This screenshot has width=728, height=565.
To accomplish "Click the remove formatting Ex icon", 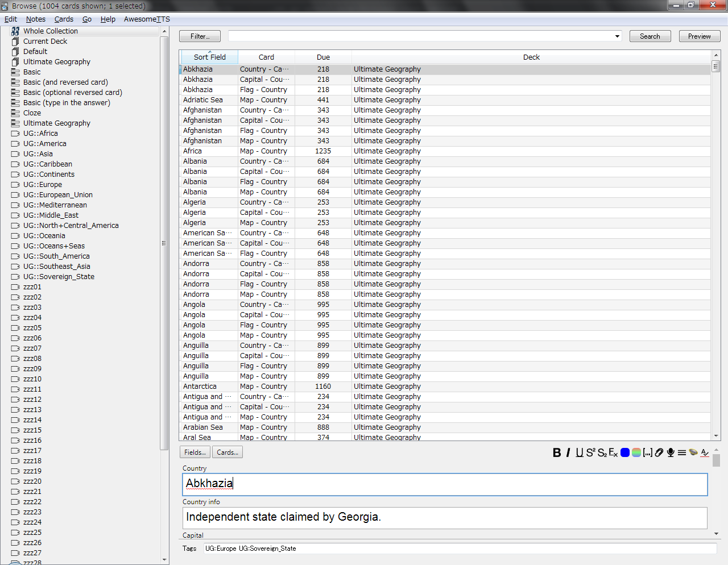I will [x=613, y=452].
